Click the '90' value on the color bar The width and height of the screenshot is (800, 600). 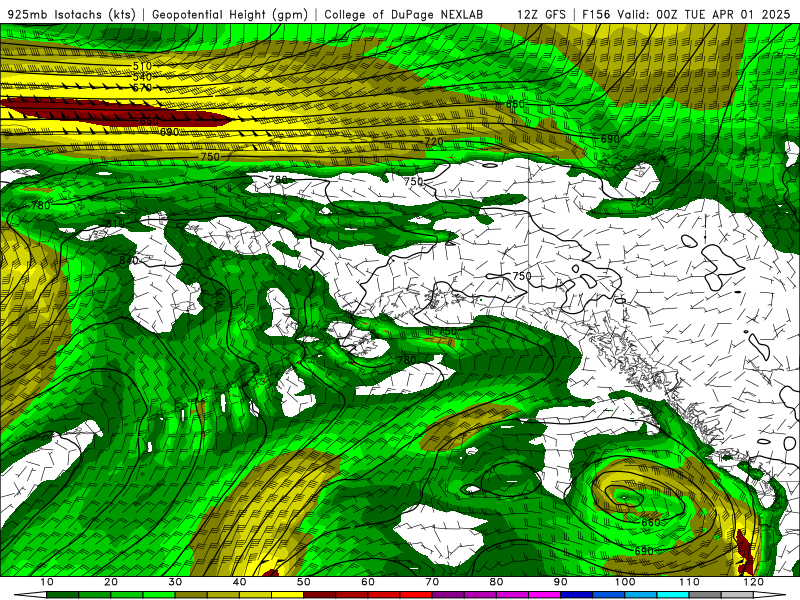tap(561, 582)
